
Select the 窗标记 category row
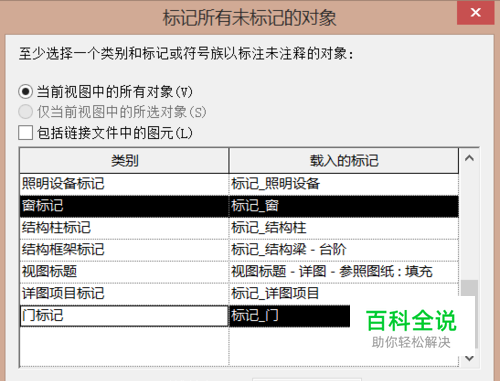point(124,206)
